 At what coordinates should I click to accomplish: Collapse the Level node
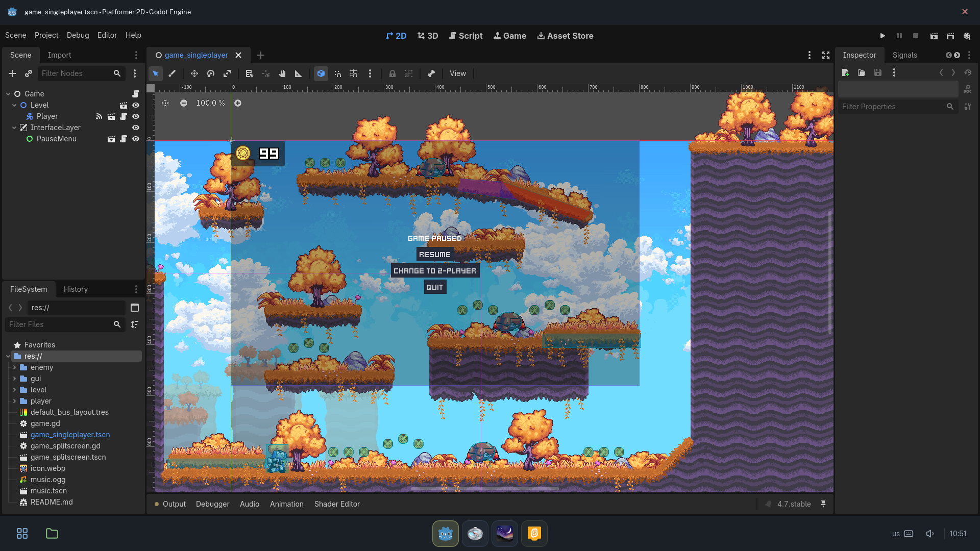[x=14, y=105]
